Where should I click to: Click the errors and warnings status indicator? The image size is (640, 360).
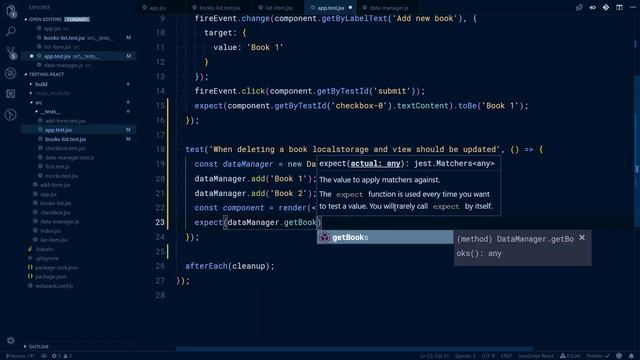pyautogui.click(x=62, y=356)
